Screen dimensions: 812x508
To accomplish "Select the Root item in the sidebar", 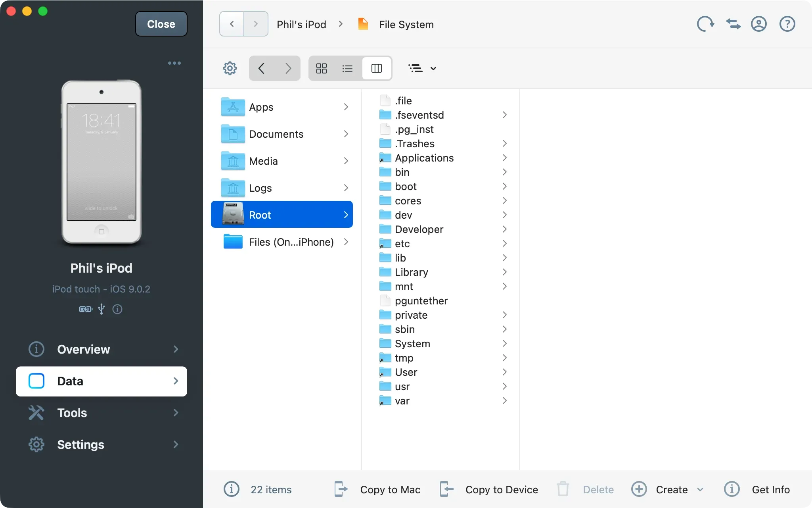I will pyautogui.click(x=282, y=214).
